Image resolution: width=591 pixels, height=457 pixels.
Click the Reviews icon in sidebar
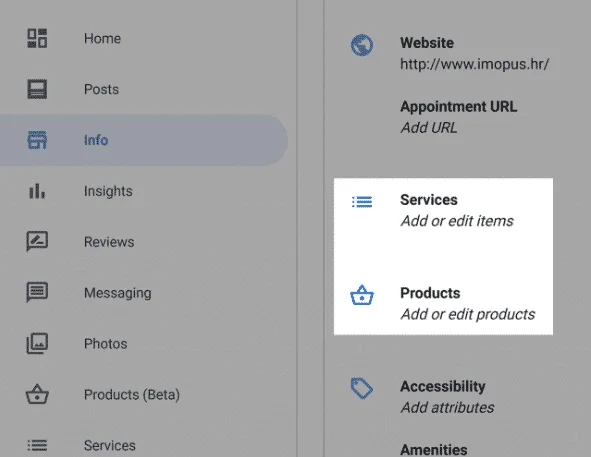37,241
